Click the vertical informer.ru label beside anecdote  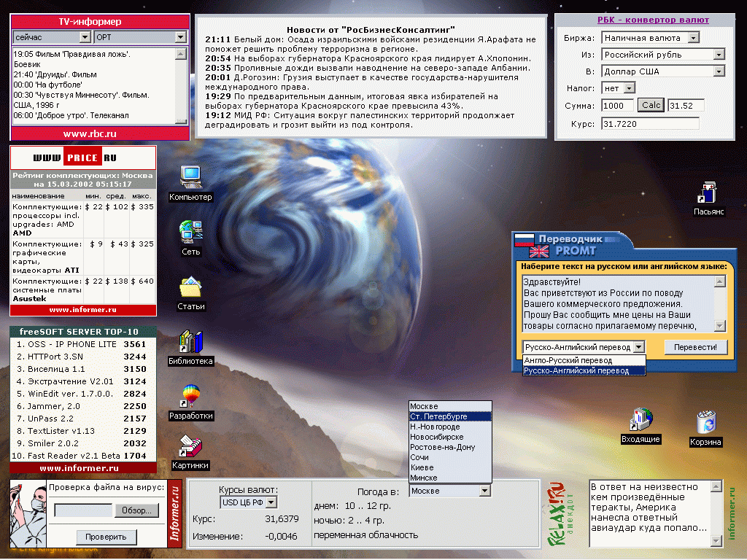click(732, 513)
